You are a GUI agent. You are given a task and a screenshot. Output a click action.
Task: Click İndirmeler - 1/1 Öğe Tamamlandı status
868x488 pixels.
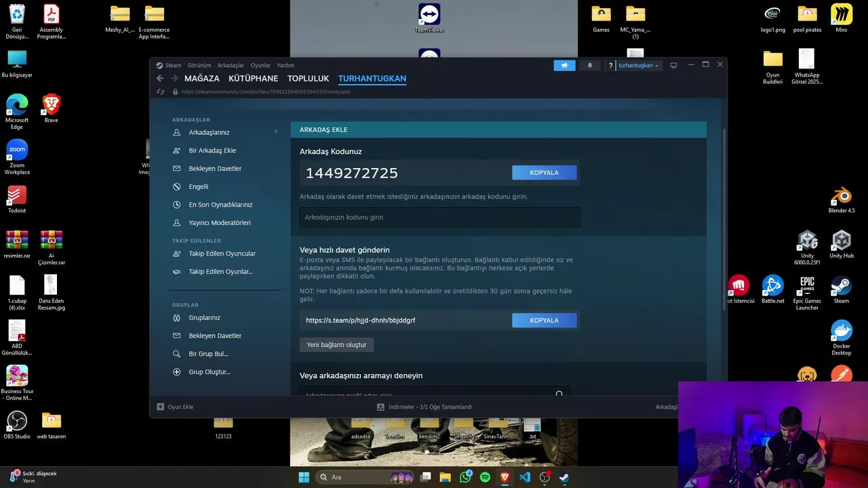[x=430, y=407]
